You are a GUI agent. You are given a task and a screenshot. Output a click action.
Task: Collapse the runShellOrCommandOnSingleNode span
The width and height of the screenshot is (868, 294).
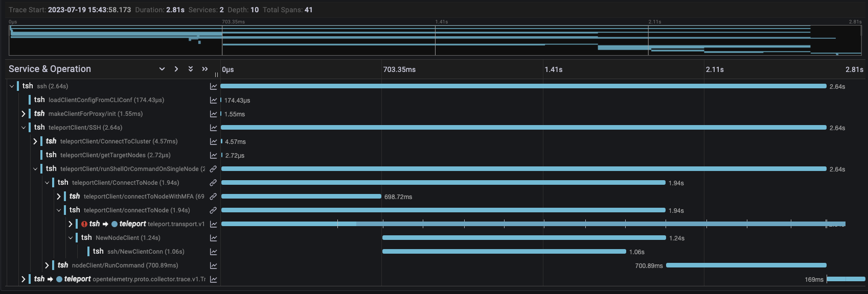point(35,169)
